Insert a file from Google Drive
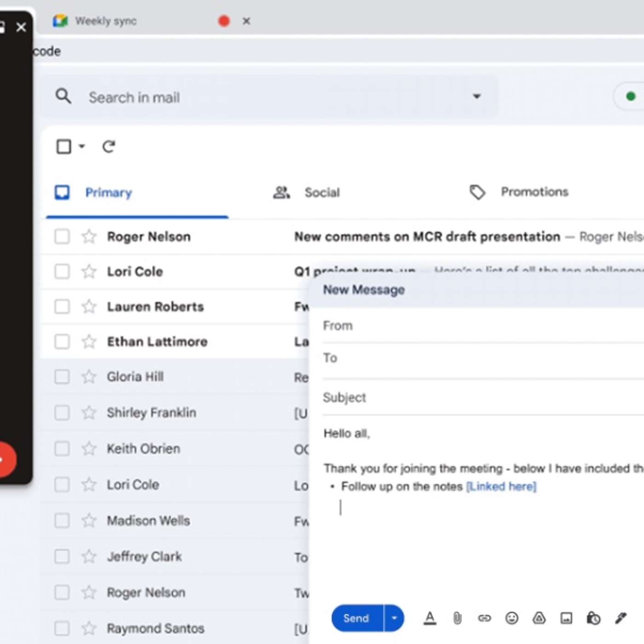 (539, 618)
